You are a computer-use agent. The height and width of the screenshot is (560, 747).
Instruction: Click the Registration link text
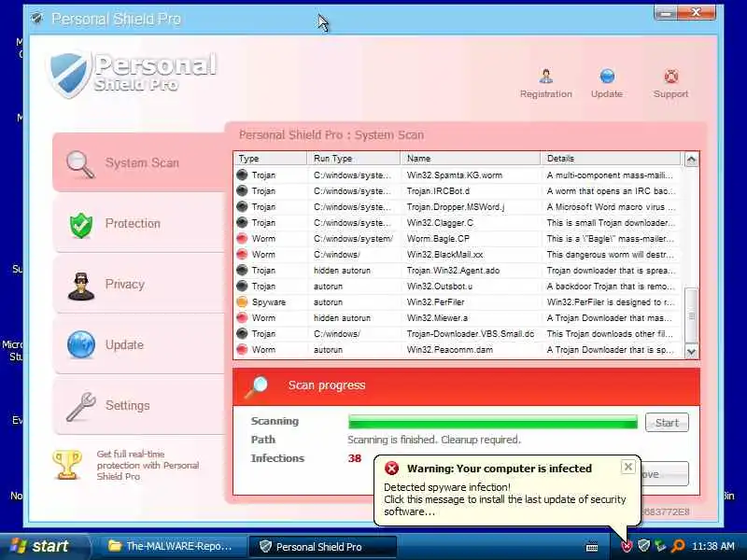pos(546,94)
